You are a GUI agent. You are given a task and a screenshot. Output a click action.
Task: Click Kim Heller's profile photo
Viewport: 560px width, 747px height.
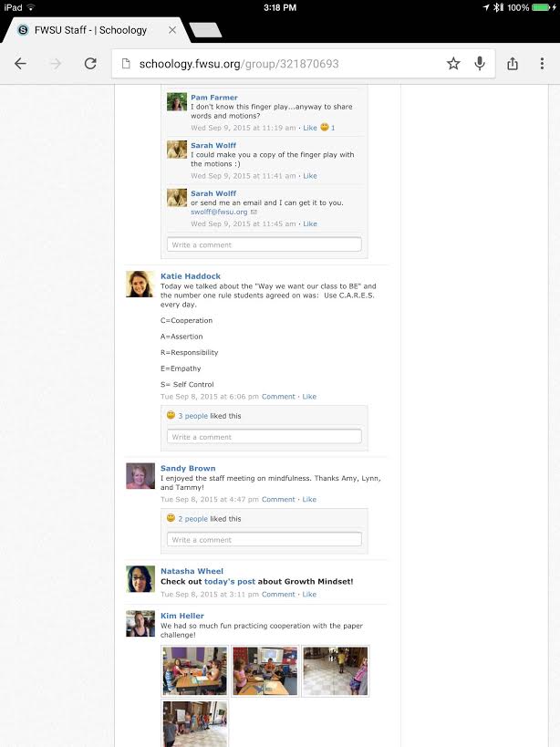coord(140,624)
